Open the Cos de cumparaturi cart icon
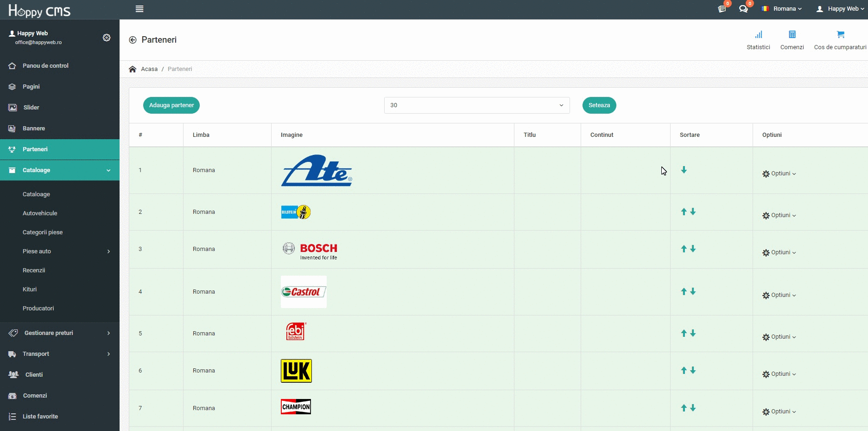This screenshot has width=868, height=431. coord(840,40)
